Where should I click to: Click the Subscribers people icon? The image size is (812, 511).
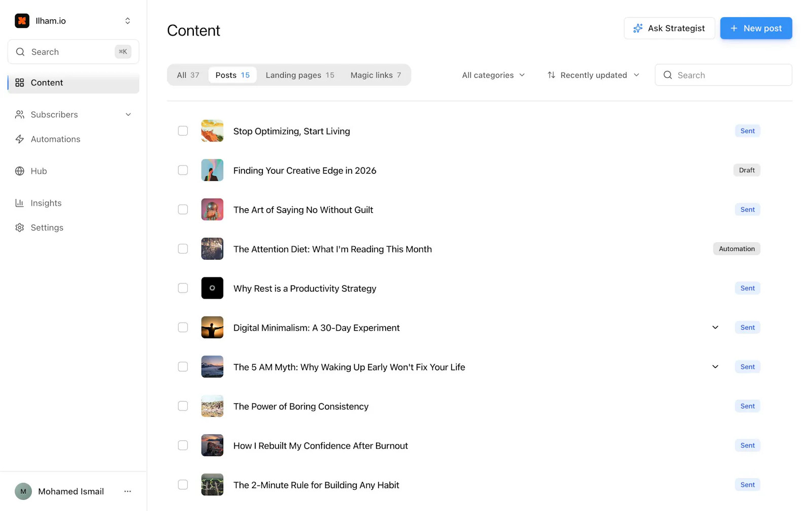[20, 115]
